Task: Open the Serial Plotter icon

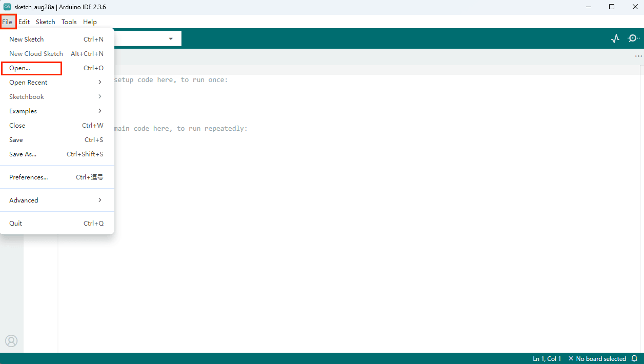Action: point(615,38)
